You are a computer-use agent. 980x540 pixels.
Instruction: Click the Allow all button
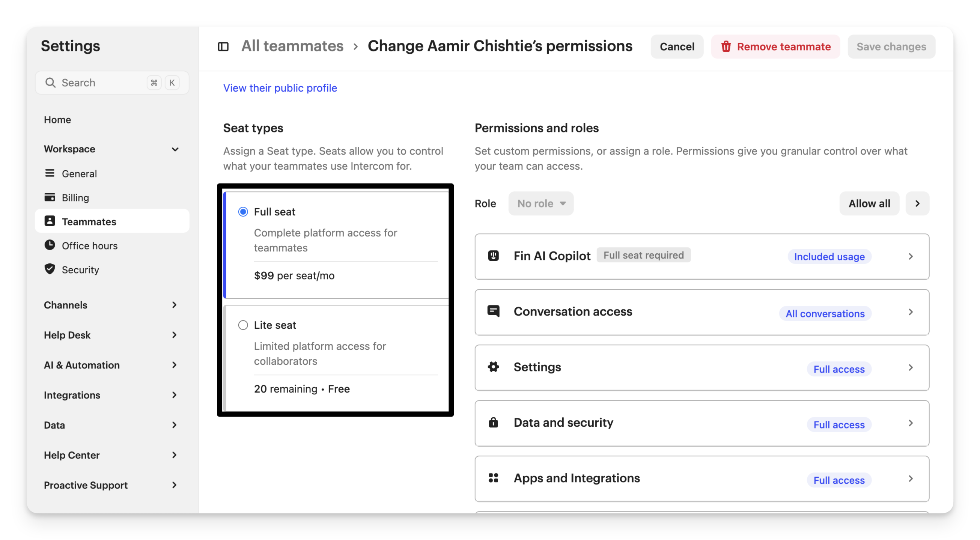869,203
